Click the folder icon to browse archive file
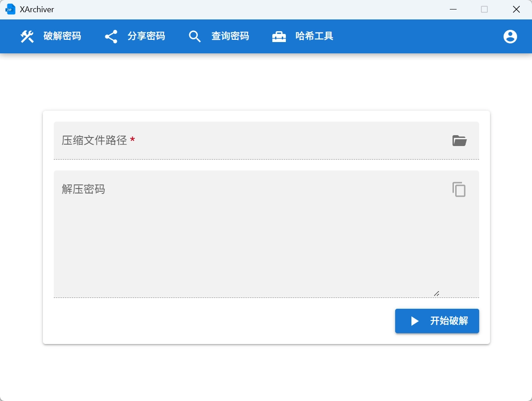The height and width of the screenshot is (401, 532). tap(459, 141)
